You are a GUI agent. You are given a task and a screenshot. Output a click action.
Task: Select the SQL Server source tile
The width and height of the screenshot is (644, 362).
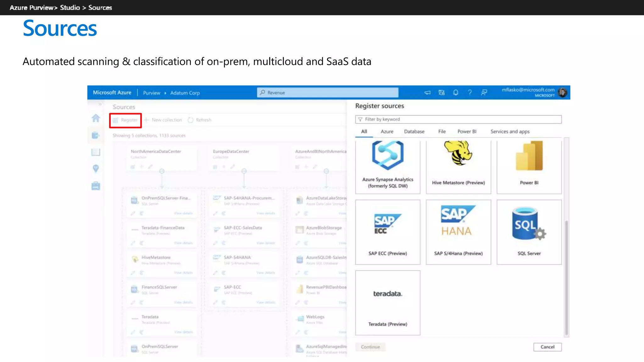529,232
